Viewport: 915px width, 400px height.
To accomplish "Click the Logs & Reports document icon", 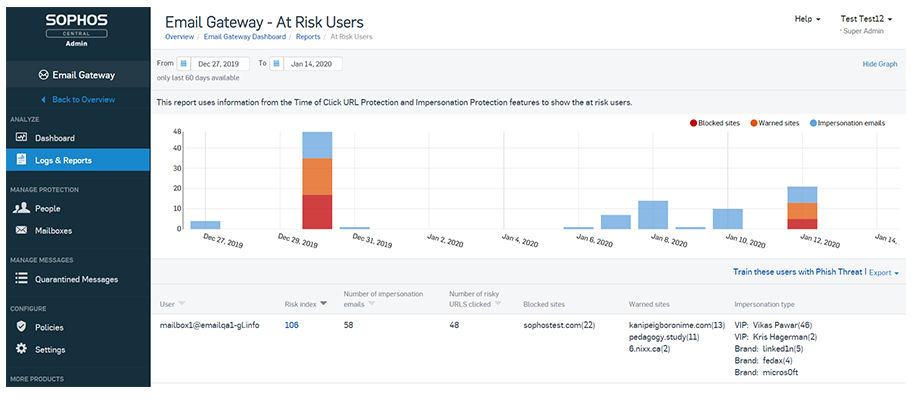I will (21, 159).
